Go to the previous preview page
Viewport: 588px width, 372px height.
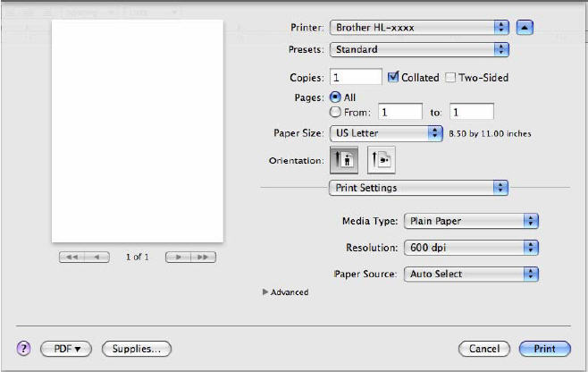pos(97,257)
